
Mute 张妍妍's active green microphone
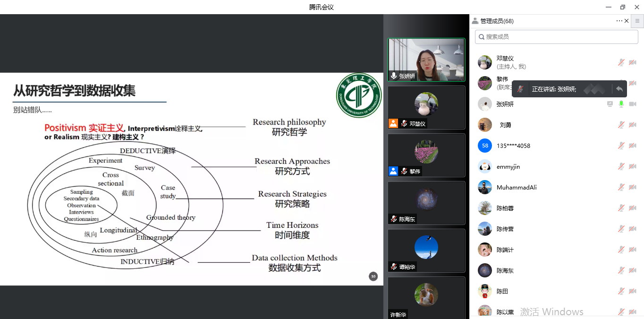621,104
